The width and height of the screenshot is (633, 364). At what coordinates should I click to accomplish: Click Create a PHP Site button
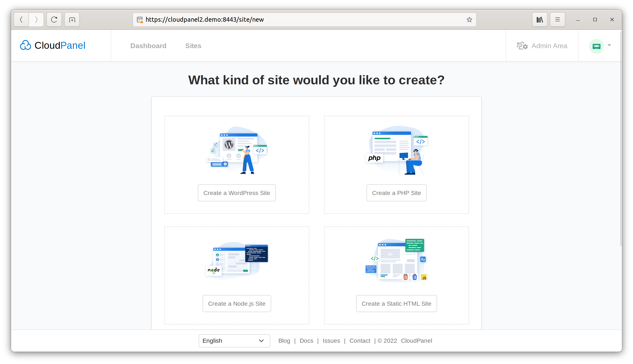396,193
